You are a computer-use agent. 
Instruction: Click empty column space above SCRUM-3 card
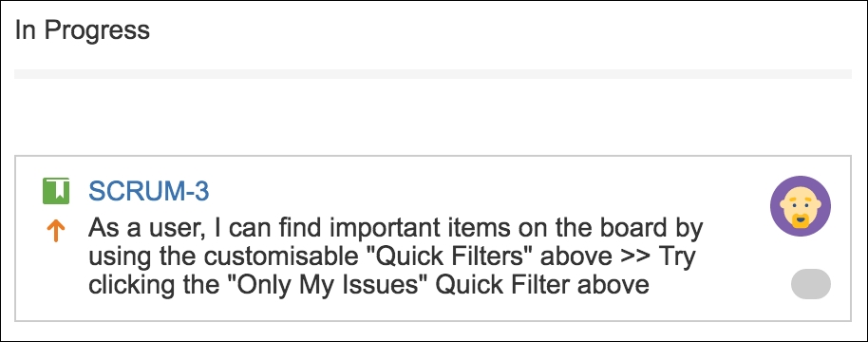pos(433,117)
